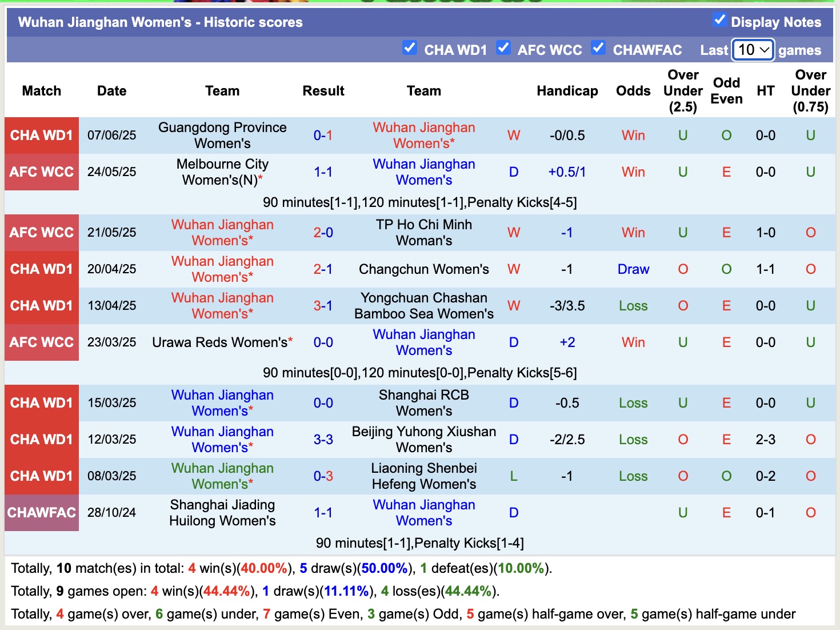Uncheck the AFC WCC league filter
The width and height of the screenshot is (840, 630).
click(503, 48)
